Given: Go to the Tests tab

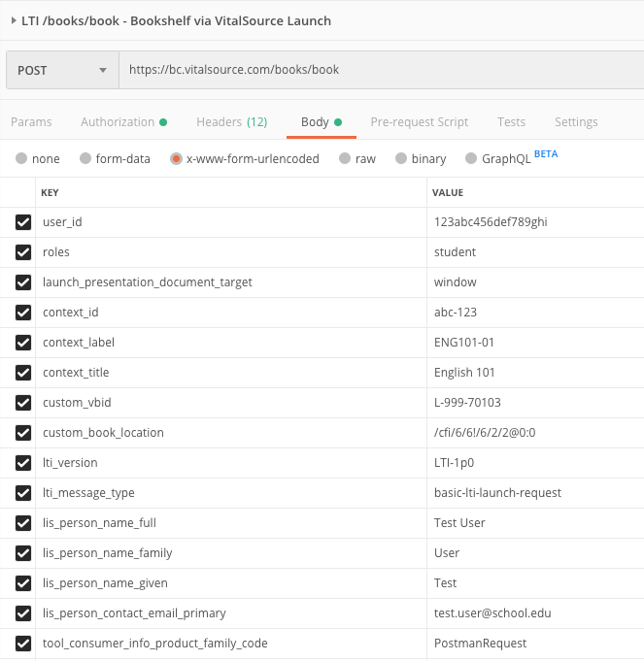Looking at the screenshot, I should pyautogui.click(x=511, y=122).
